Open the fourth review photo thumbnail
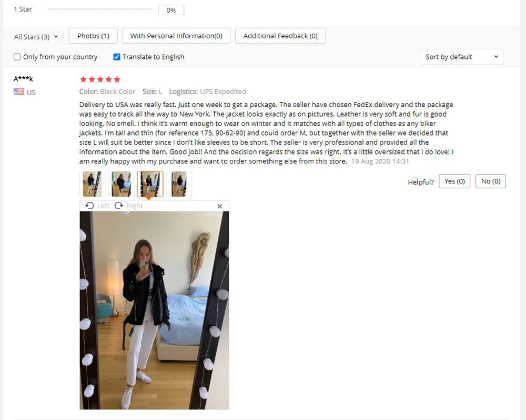 pyautogui.click(x=179, y=183)
